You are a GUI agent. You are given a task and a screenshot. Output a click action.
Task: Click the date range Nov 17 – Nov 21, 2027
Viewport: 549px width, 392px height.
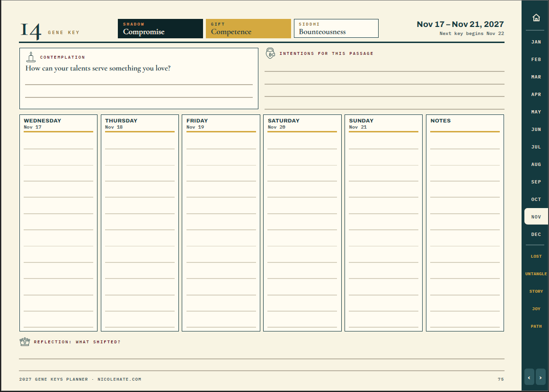(x=460, y=24)
